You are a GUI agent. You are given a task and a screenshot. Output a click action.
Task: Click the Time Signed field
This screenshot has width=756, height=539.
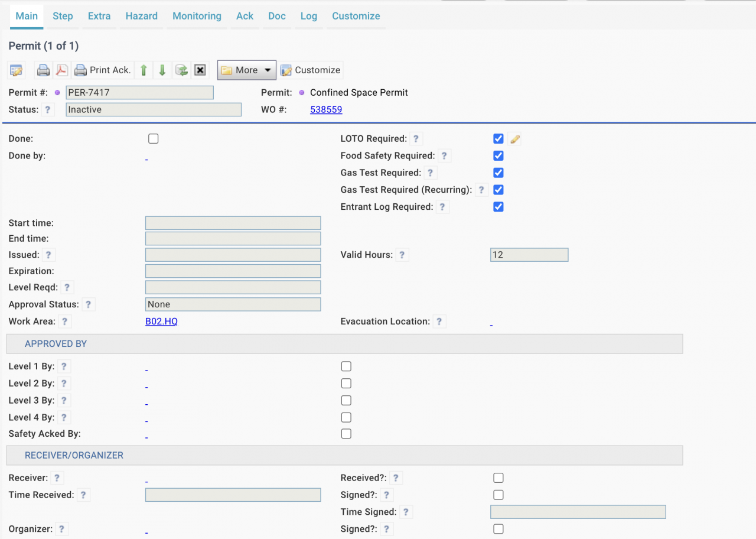point(578,512)
